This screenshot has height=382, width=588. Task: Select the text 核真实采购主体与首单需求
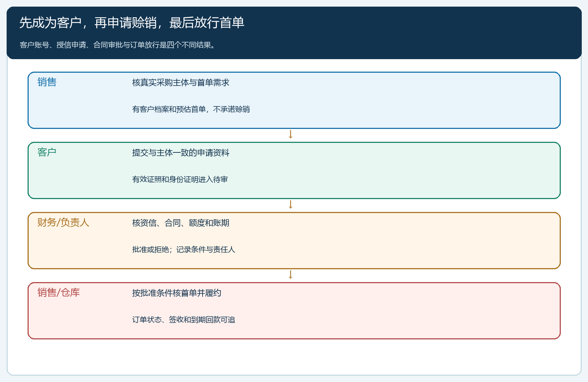click(180, 83)
